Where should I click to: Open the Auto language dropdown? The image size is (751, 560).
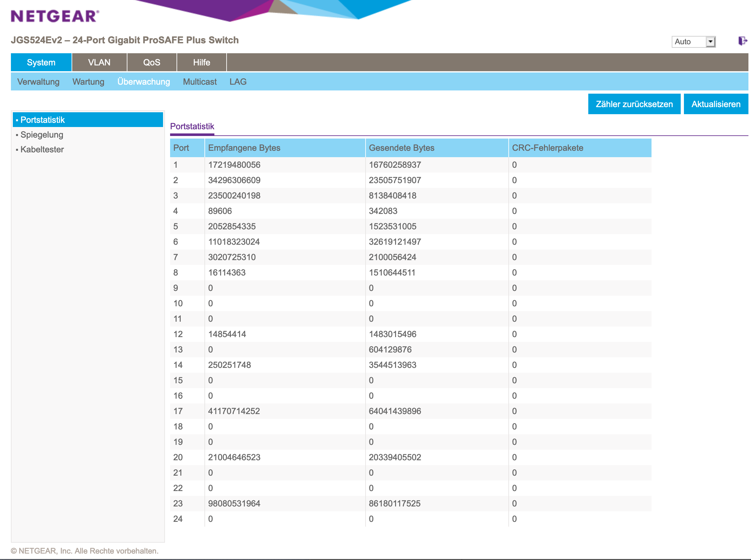point(693,42)
